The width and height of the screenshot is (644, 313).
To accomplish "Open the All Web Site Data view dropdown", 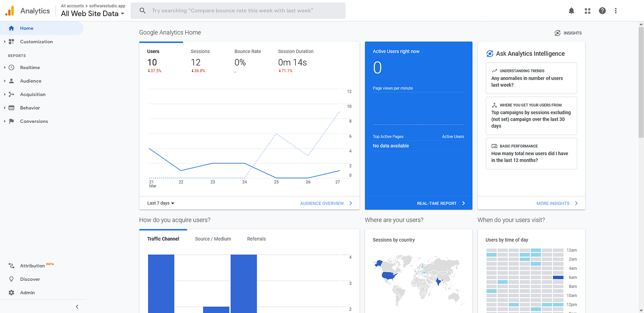I will [93, 13].
